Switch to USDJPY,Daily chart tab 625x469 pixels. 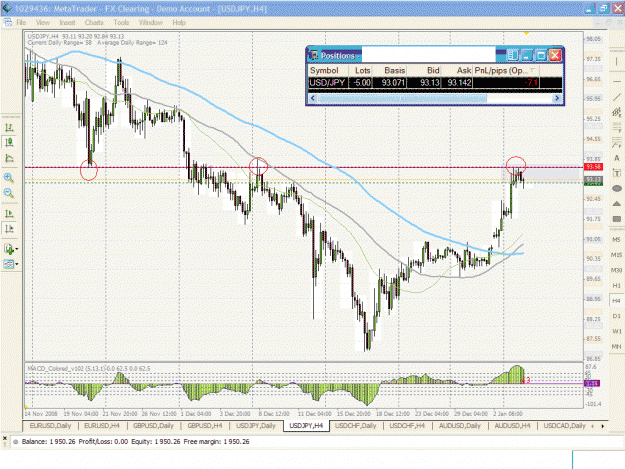(x=256, y=426)
